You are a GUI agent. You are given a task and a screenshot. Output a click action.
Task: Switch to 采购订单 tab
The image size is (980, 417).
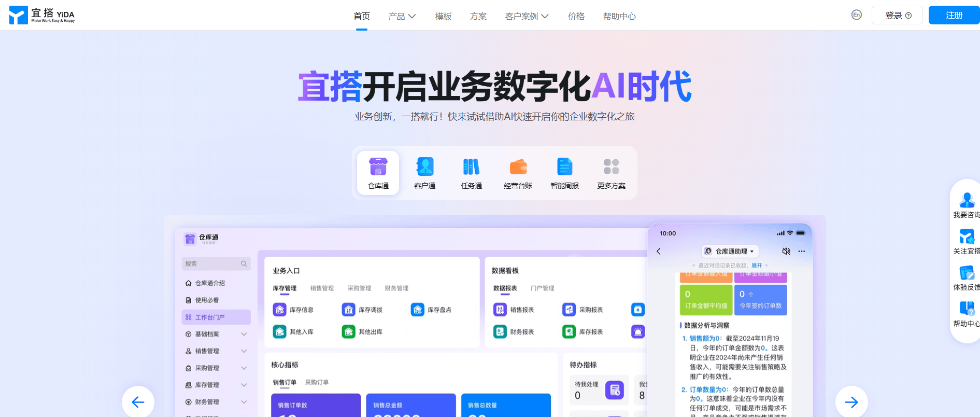point(317,382)
